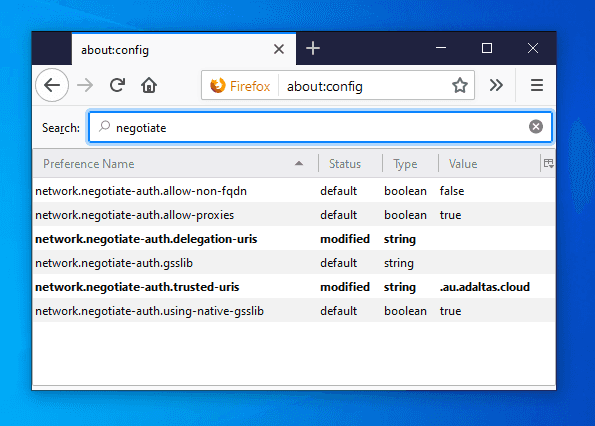Close the about:config tab
The image size is (595, 426).
(279, 49)
